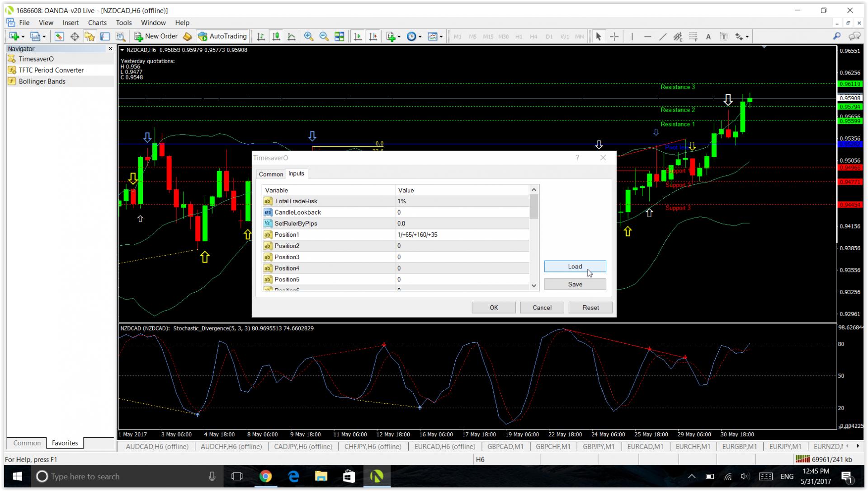Zoom out of the chart

click(x=324, y=37)
